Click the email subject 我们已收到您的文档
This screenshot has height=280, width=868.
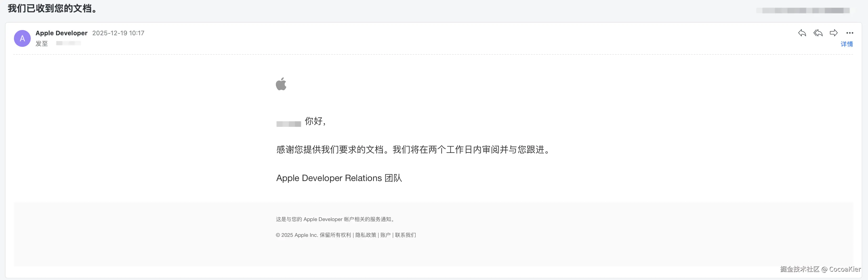[x=53, y=8]
